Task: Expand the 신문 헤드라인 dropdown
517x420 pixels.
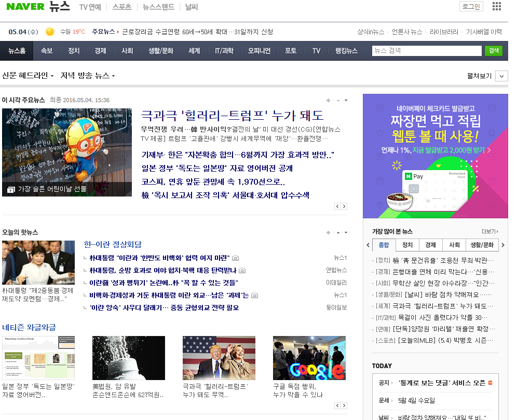Action: pos(28,75)
